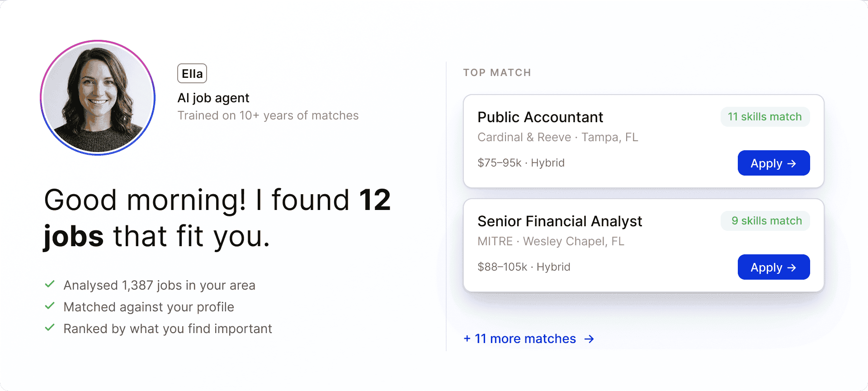Click Cardinal & Reeve Tampa company line

[558, 137]
